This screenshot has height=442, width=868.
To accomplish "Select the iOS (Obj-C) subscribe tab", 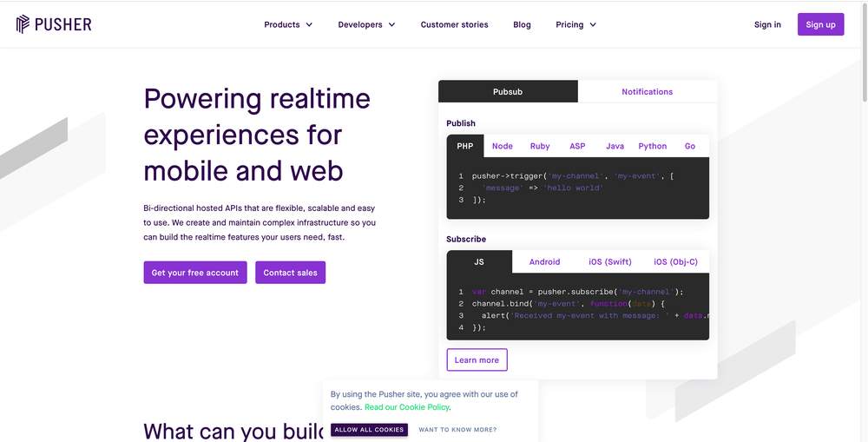I will point(676,261).
